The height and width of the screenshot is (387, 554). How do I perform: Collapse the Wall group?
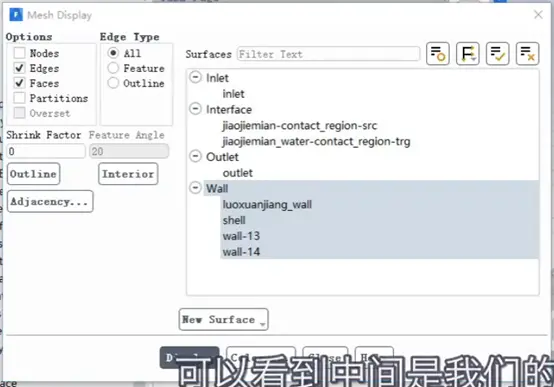[x=195, y=188]
